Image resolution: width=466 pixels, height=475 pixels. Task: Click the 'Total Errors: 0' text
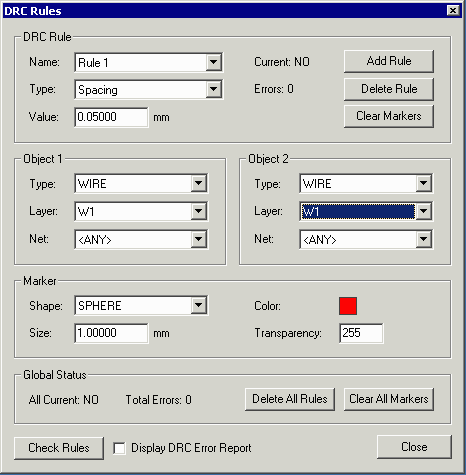click(159, 400)
